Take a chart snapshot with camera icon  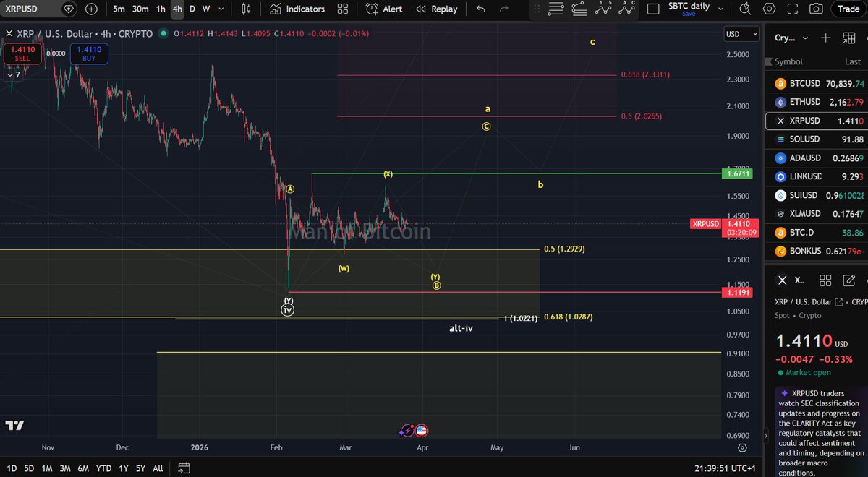(816, 9)
